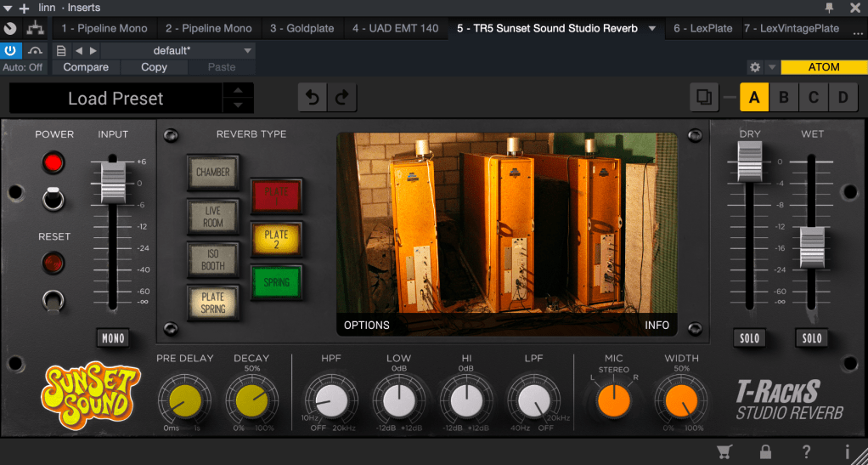Click the WET level fader handle

tap(812, 247)
